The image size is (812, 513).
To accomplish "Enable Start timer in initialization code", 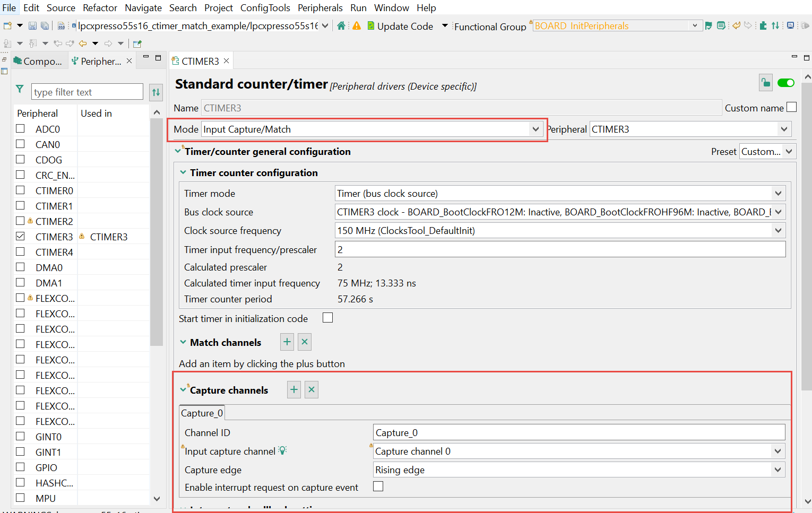I will (x=328, y=318).
